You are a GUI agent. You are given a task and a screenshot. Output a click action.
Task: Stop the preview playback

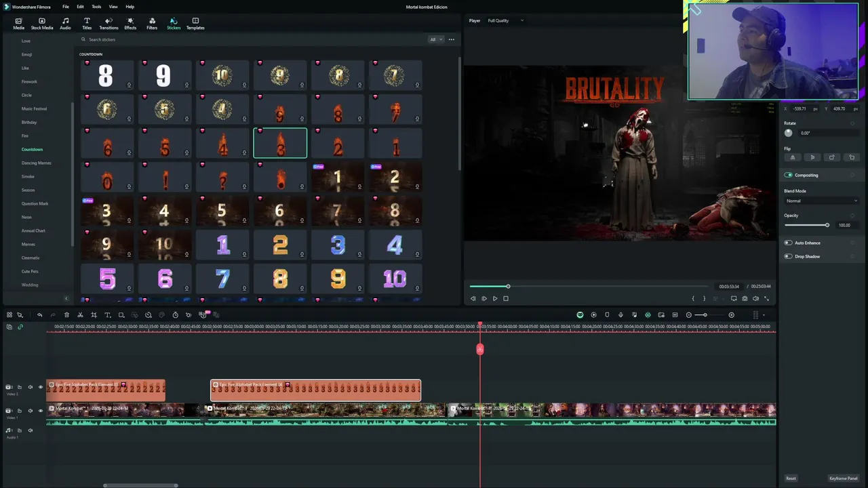point(506,298)
